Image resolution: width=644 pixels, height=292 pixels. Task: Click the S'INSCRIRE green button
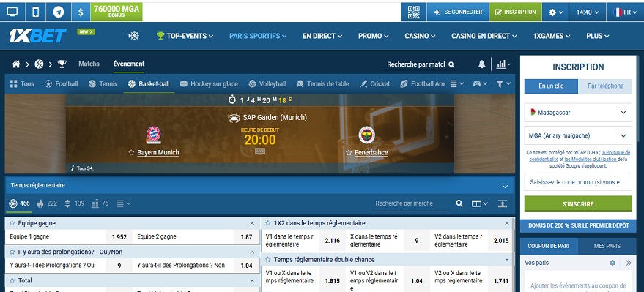coord(578,204)
